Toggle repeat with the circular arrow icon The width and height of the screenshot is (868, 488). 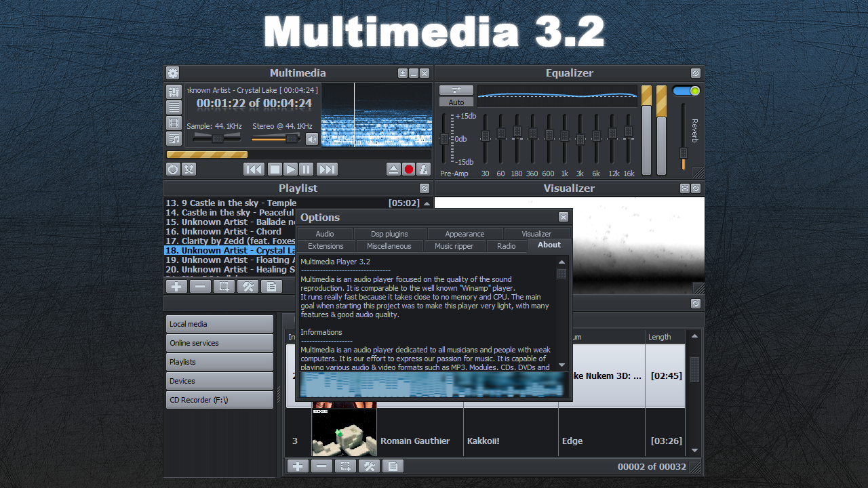pos(173,169)
